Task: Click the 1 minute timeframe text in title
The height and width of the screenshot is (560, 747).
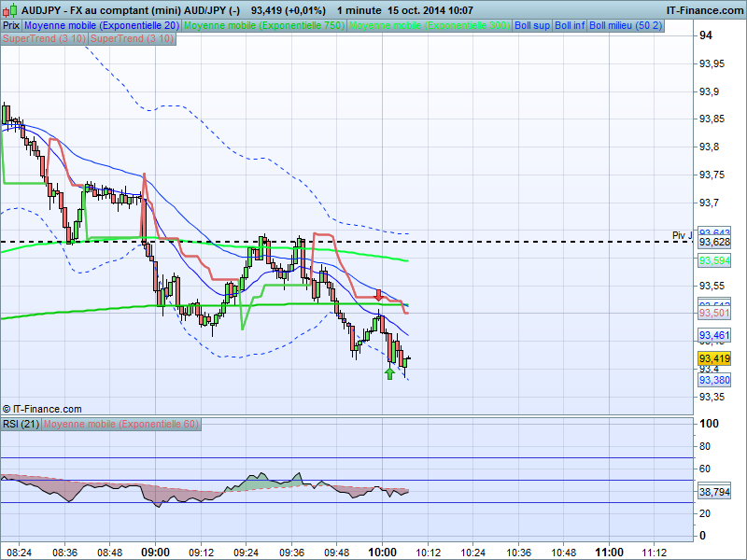Action: (359, 10)
